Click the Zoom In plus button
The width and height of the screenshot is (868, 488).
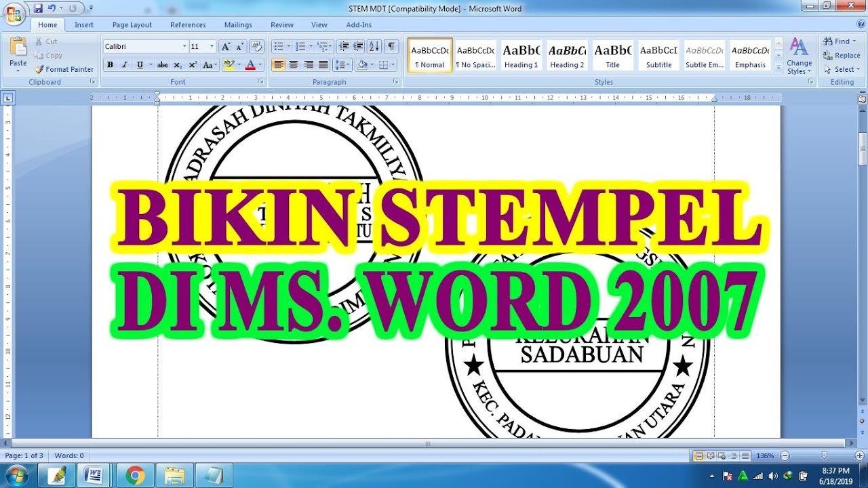tap(861, 456)
